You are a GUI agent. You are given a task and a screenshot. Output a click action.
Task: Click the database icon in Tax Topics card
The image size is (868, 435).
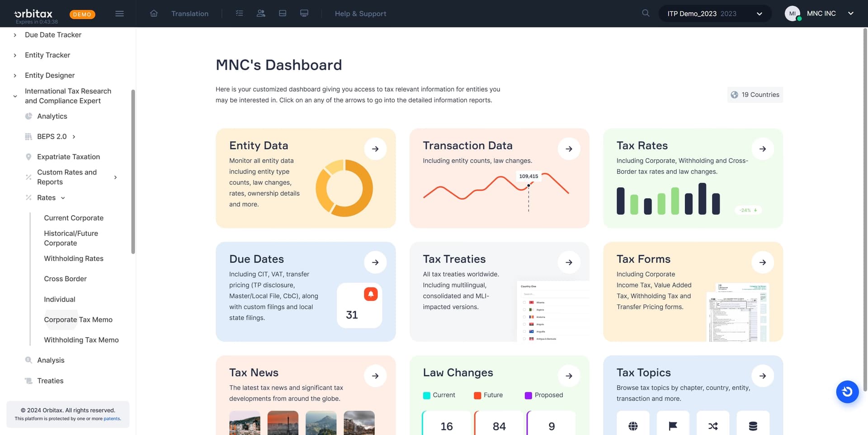(753, 426)
